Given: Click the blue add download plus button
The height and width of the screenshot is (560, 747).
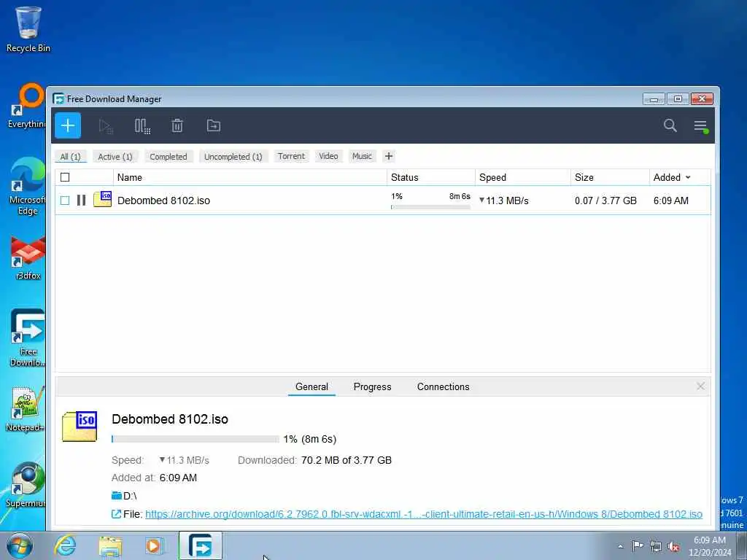Looking at the screenshot, I should 68,125.
